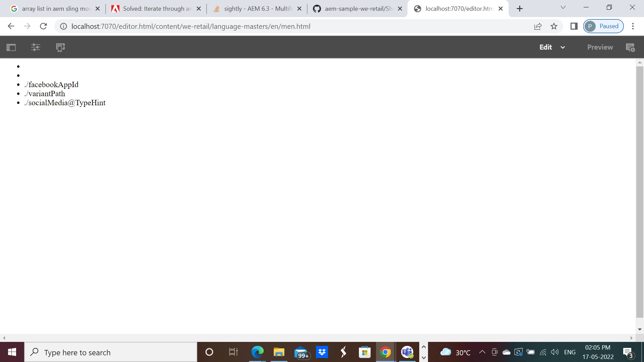Reload the current page
The image size is (644, 362).
(43, 26)
